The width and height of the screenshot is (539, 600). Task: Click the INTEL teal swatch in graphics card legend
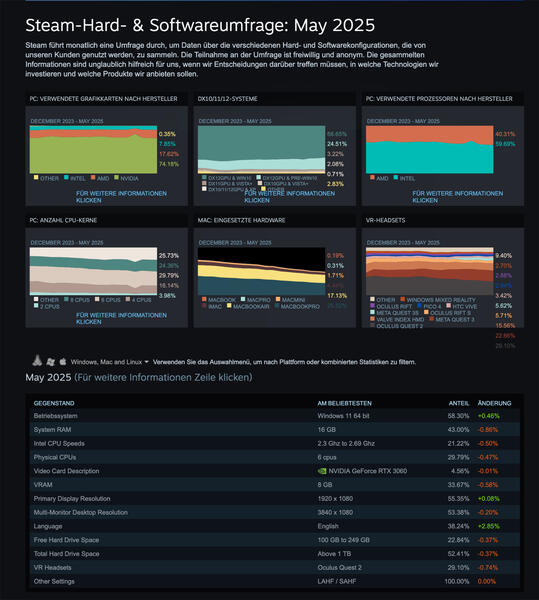(x=66, y=178)
